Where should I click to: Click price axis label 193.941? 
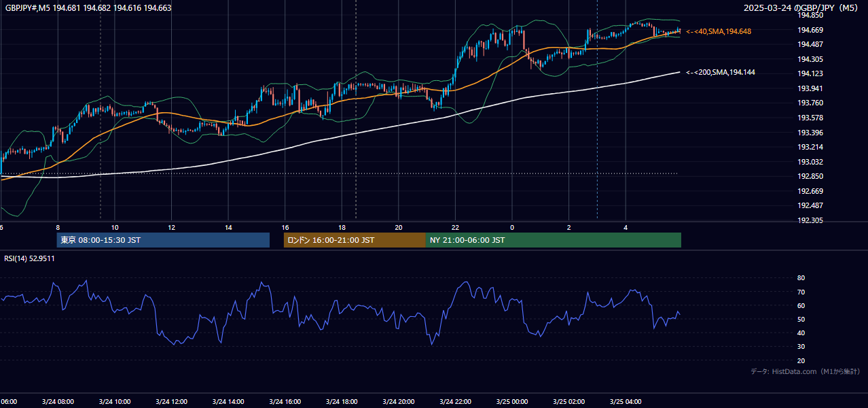point(810,88)
